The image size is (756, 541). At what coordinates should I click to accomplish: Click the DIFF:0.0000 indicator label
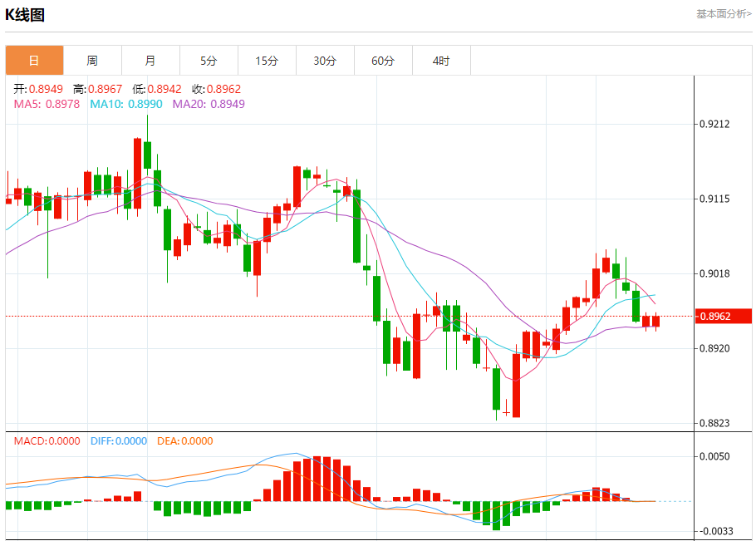[x=119, y=441]
